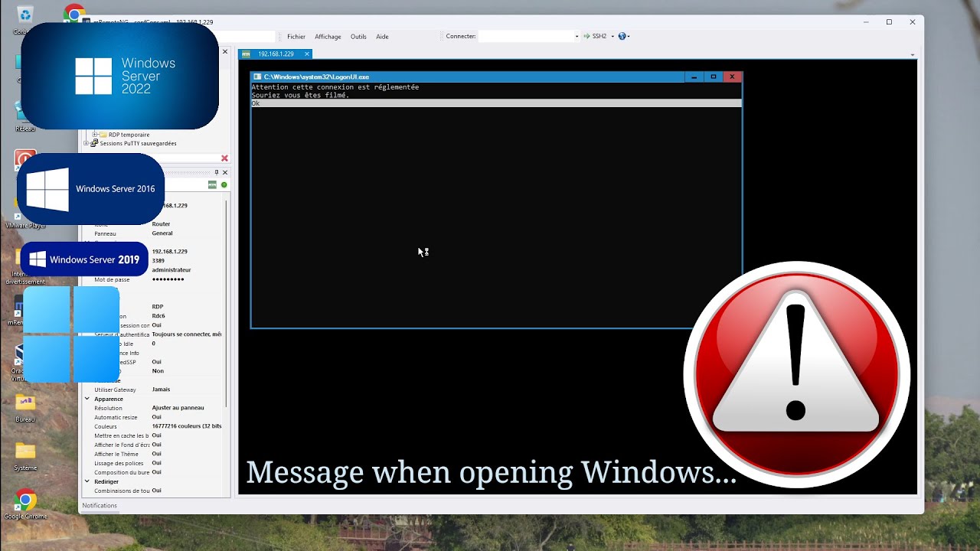Pin the configuration panel with pushpin icon

pos(217,172)
